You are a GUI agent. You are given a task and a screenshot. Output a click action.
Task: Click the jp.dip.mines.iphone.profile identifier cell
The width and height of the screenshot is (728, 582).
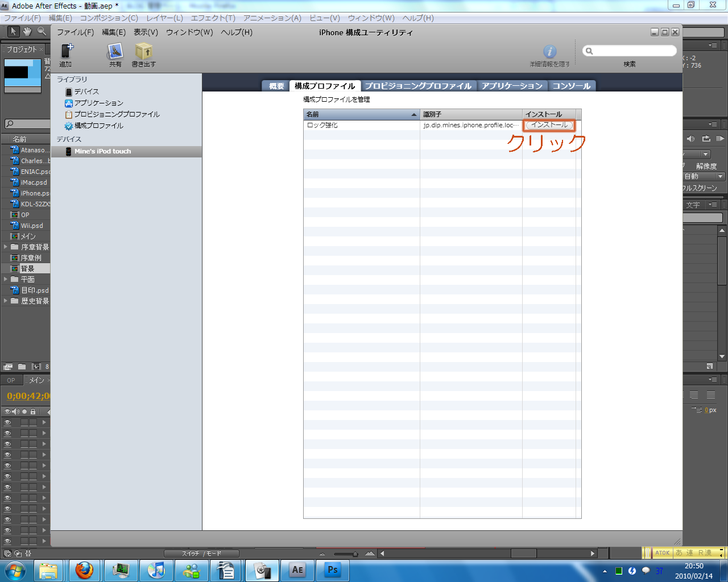click(x=471, y=125)
